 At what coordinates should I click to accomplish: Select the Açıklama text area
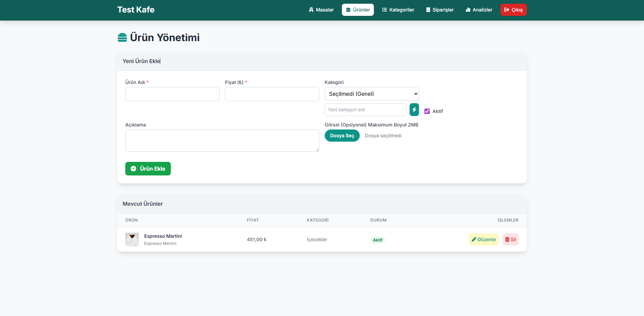coord(222,141)
